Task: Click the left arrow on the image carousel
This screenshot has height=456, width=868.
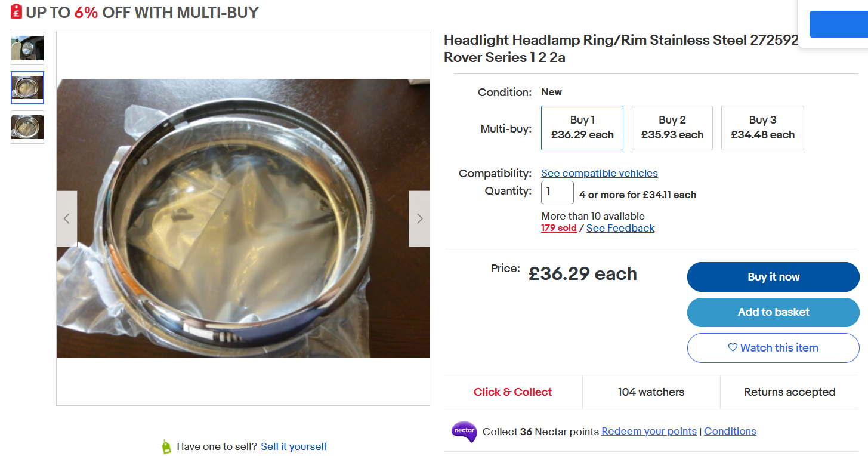Action: point(66,218)
